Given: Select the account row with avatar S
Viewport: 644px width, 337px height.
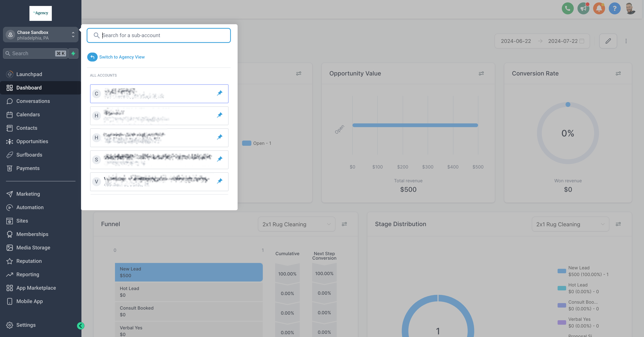Looking at the screenshot, I should tap(159, 160).
